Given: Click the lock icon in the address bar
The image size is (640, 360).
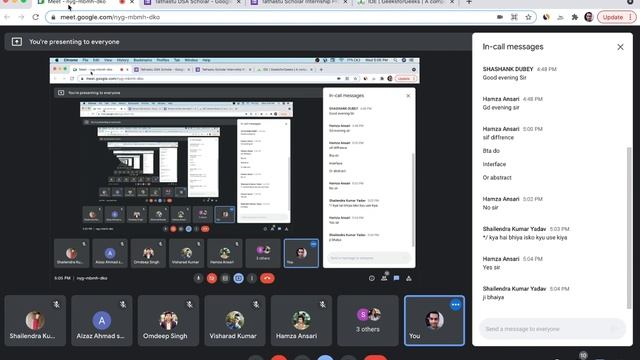Looking at the screenshot, I should tap(53, 17).
